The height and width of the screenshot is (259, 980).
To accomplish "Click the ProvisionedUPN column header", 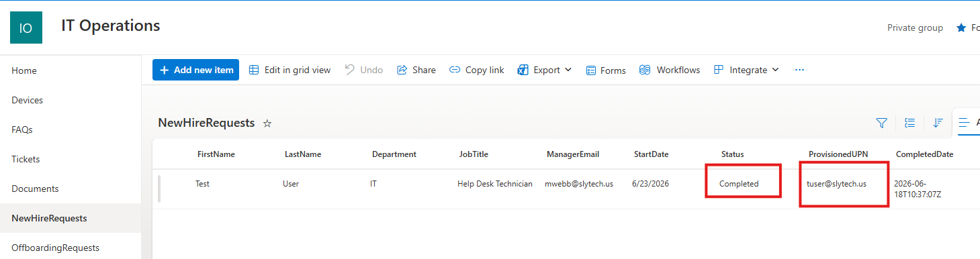I will tap(838, 154).
